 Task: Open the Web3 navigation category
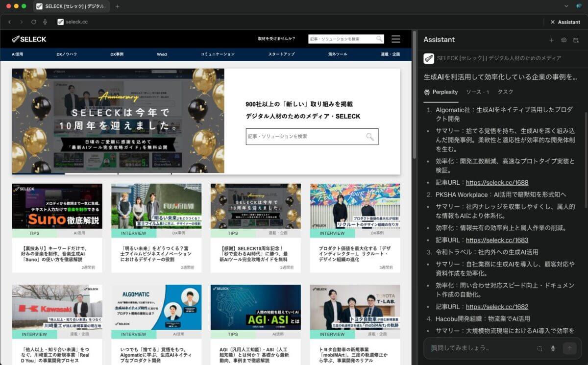162,54
